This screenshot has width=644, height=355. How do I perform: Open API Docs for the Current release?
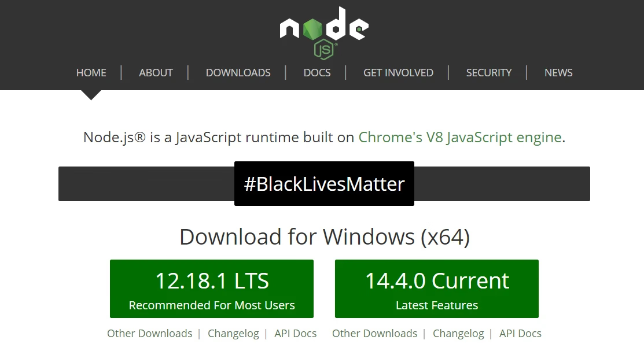pyautogui.click(x=520, y=333)
